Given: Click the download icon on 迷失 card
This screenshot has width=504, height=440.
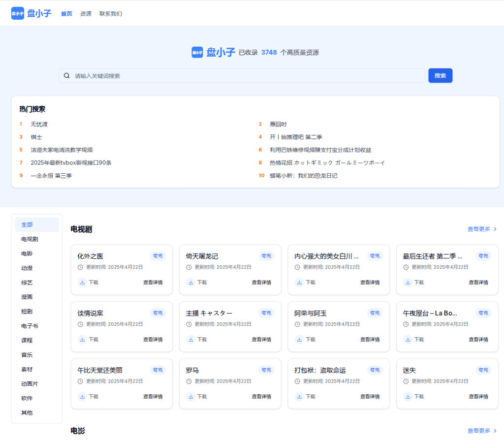Looking at the screenshot, I should click(408, 396).
